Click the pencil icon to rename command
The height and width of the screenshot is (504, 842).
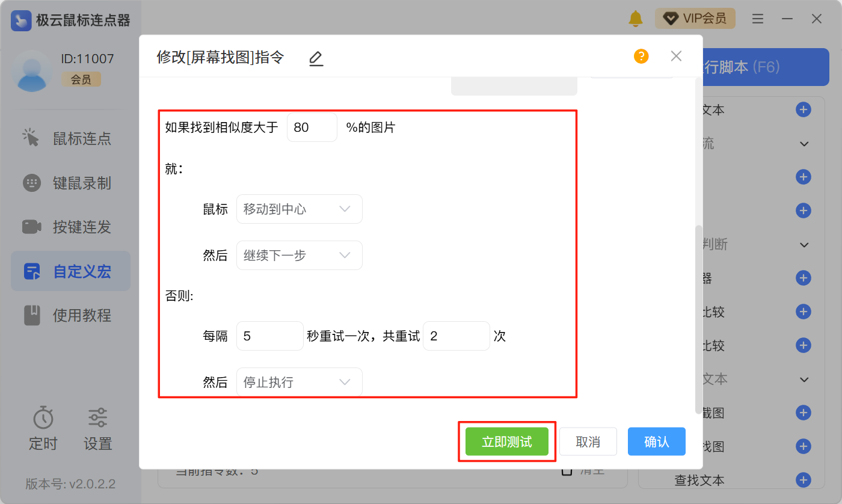[316, 58]
